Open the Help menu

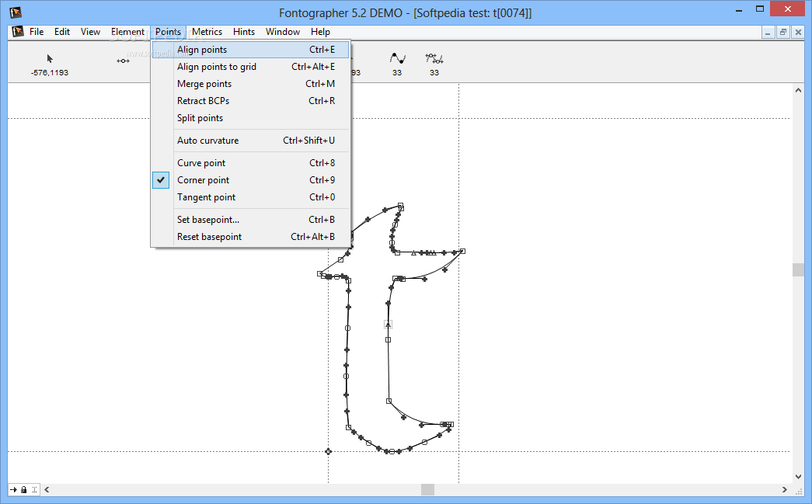point(321,32)
